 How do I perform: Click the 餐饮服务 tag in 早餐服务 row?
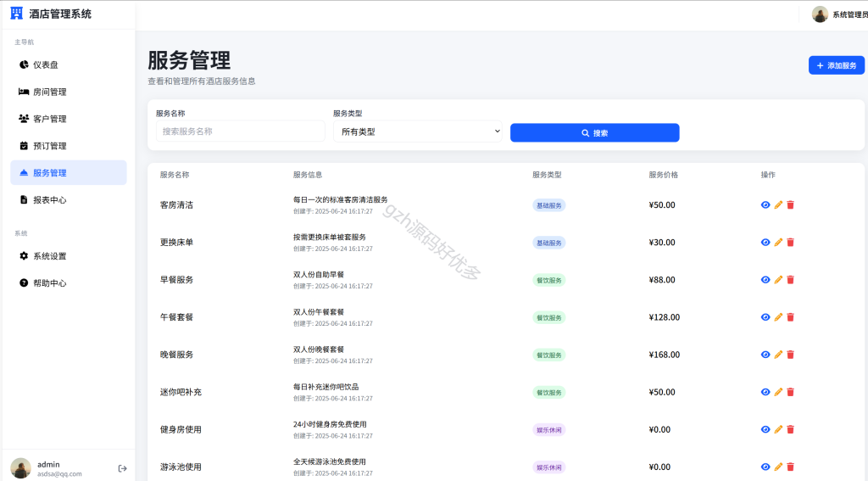click(549, 280)
